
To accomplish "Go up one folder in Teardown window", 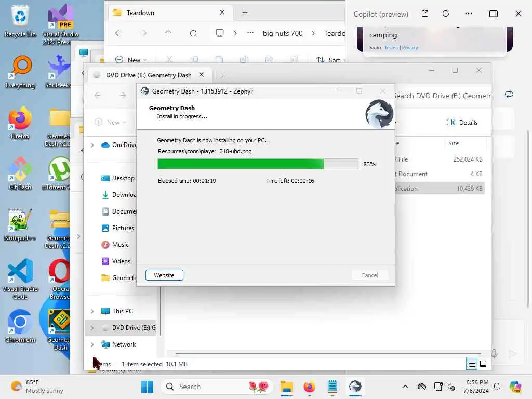I will click(168, 33).
